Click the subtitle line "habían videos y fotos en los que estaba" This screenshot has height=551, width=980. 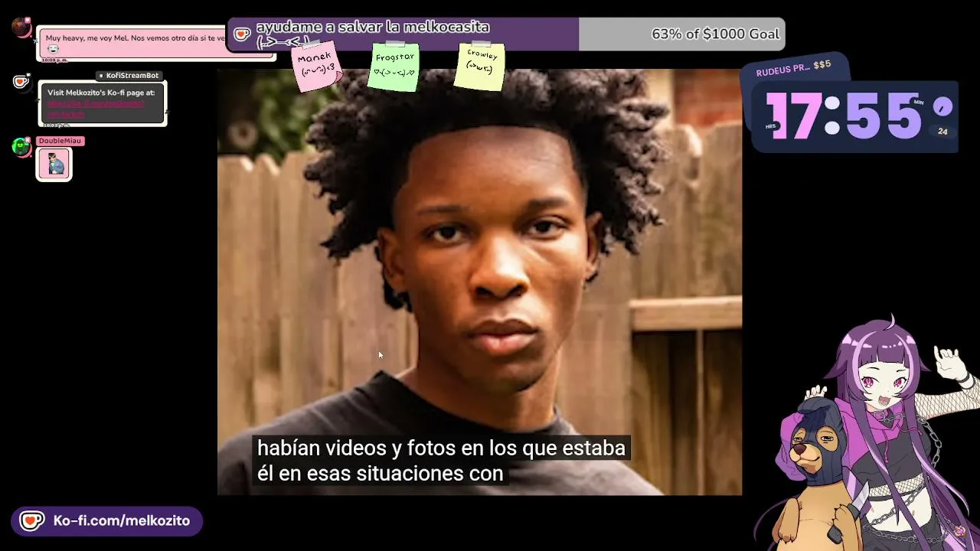(441, 448)
